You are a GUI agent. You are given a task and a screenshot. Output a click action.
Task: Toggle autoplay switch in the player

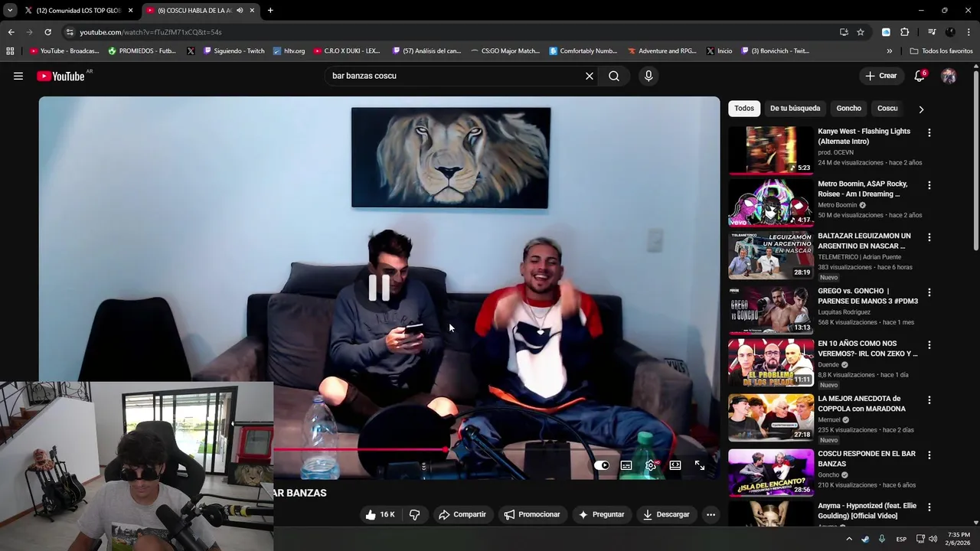[x=602, y=465]
